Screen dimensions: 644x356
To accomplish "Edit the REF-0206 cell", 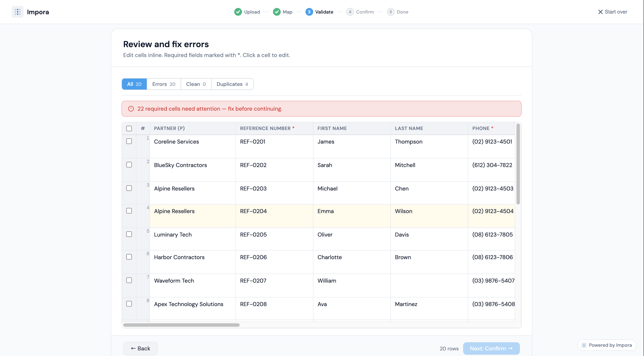I will tap(274, 262).
